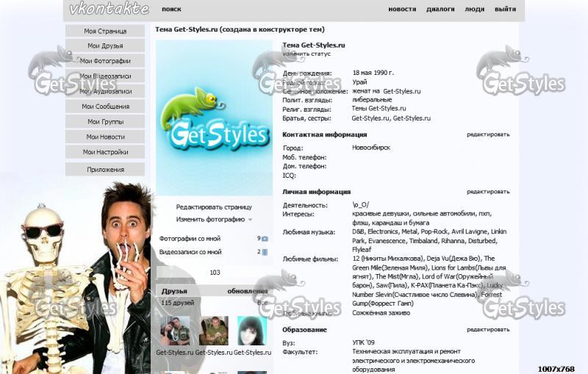Click редактировать for Контактная информация

pos(488,134)
